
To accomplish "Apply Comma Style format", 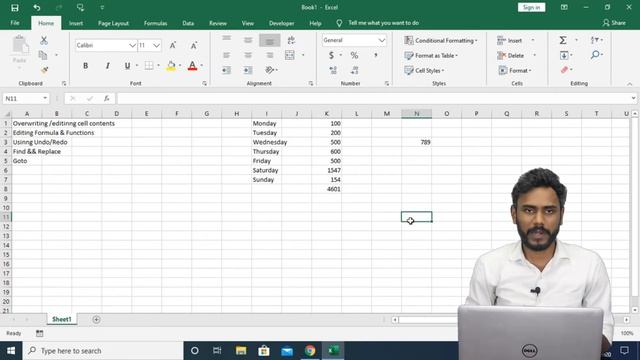I will tap(376, 55).
